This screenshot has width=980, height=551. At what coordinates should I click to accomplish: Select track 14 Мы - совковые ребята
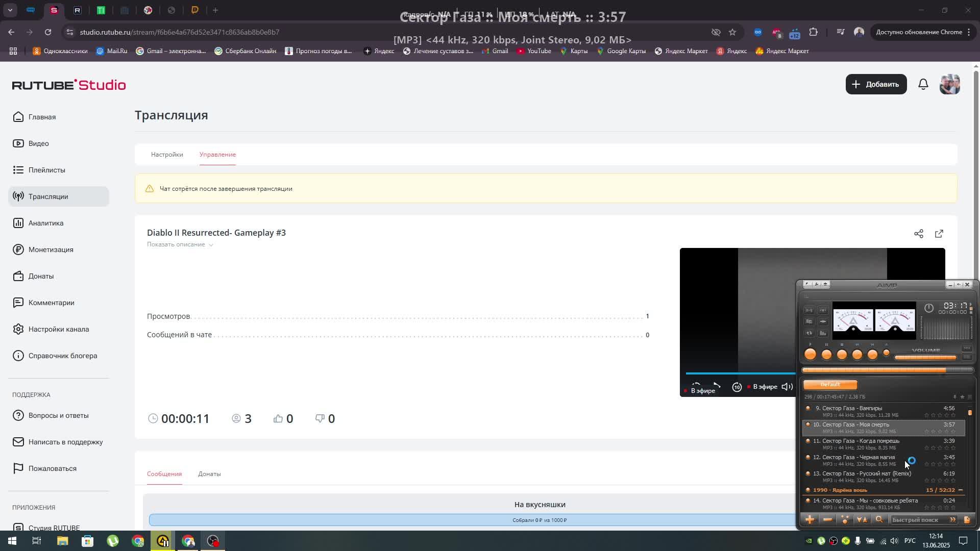884,504
